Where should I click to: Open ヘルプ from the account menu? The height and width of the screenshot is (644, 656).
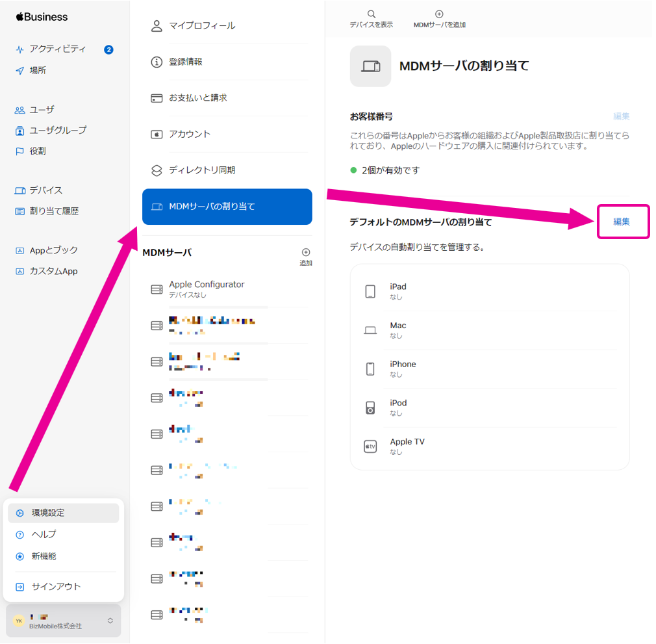coord(44,534)
